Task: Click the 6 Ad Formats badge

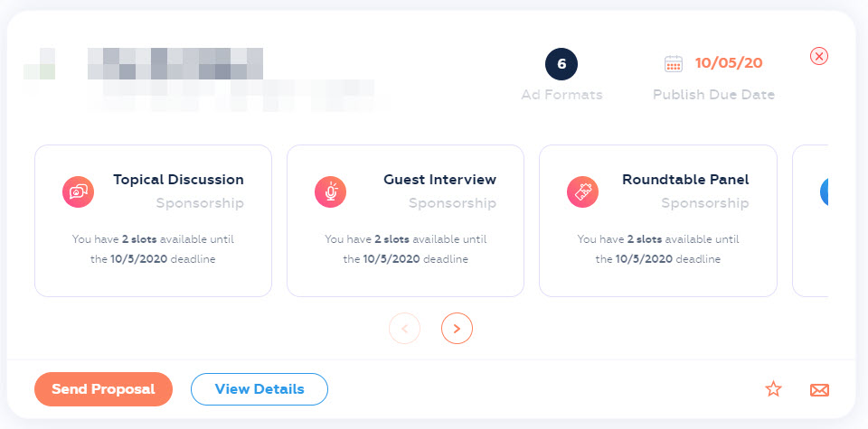Action: pos(561,64)
